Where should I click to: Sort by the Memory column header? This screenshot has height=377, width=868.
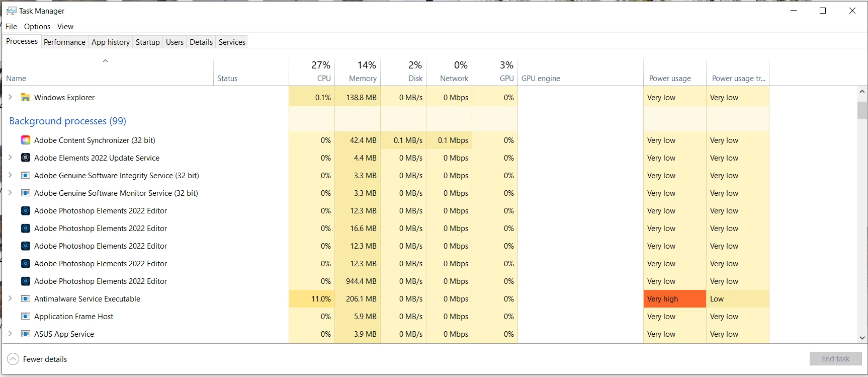[358, 72]
